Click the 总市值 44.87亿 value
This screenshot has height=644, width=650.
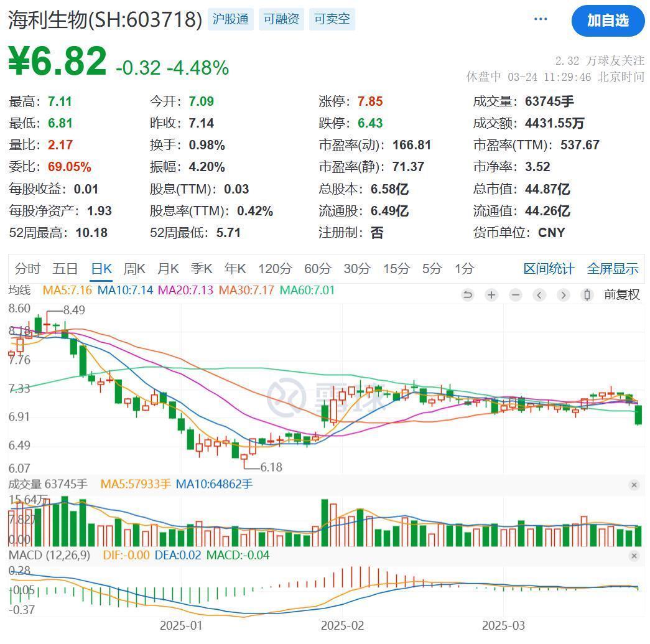547,189
